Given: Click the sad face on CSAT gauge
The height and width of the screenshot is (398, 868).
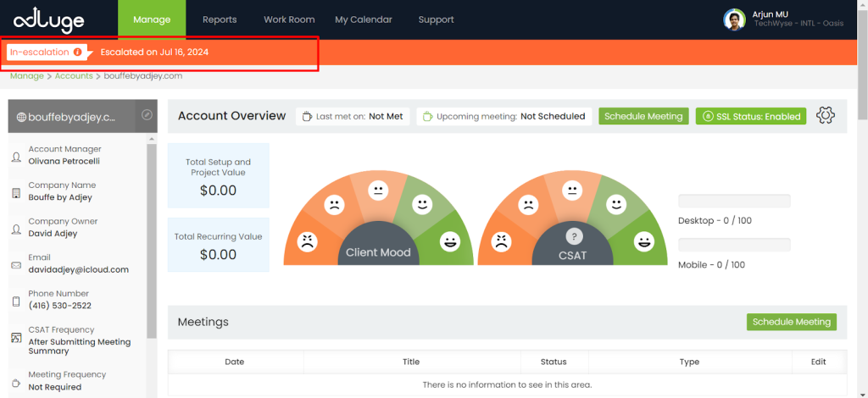Looking at the screenshot, I should click(527, 204).
